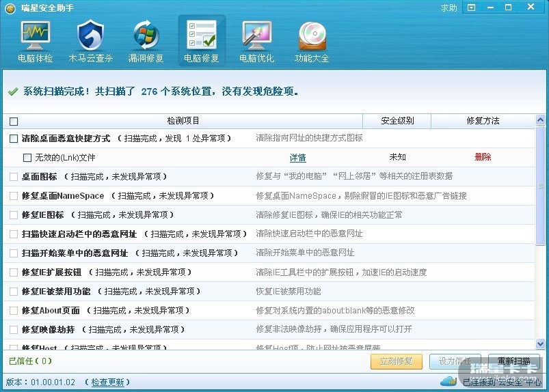Click 修复非法映像劫持 description text

(334, 329)
